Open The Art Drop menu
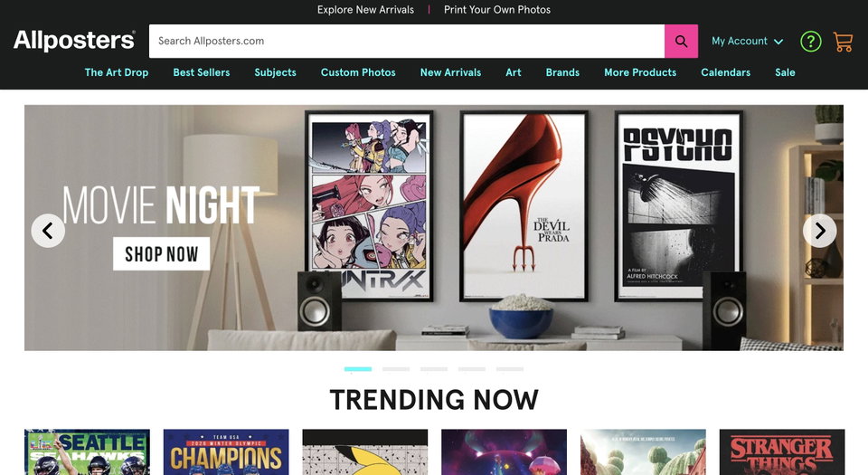 117,72
